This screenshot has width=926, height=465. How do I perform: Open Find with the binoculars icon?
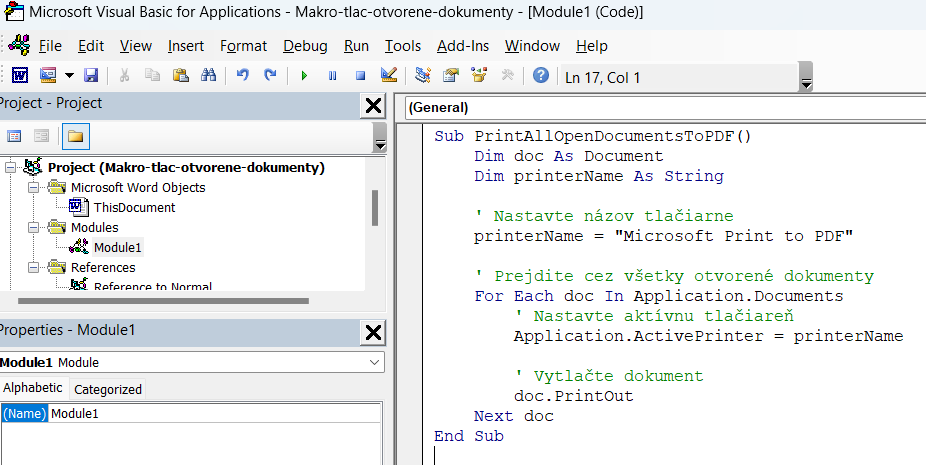coord(209,76)
